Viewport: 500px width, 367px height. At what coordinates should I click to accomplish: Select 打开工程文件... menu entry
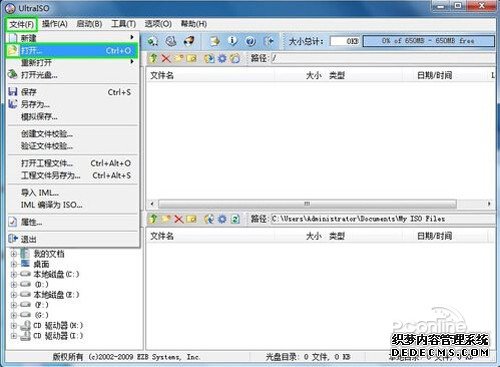coord(72,163)
